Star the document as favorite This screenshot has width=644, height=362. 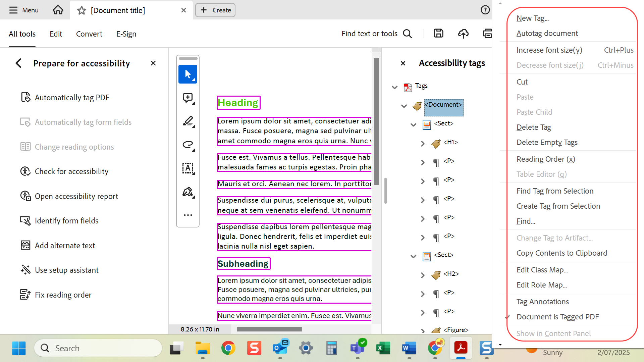82,10
